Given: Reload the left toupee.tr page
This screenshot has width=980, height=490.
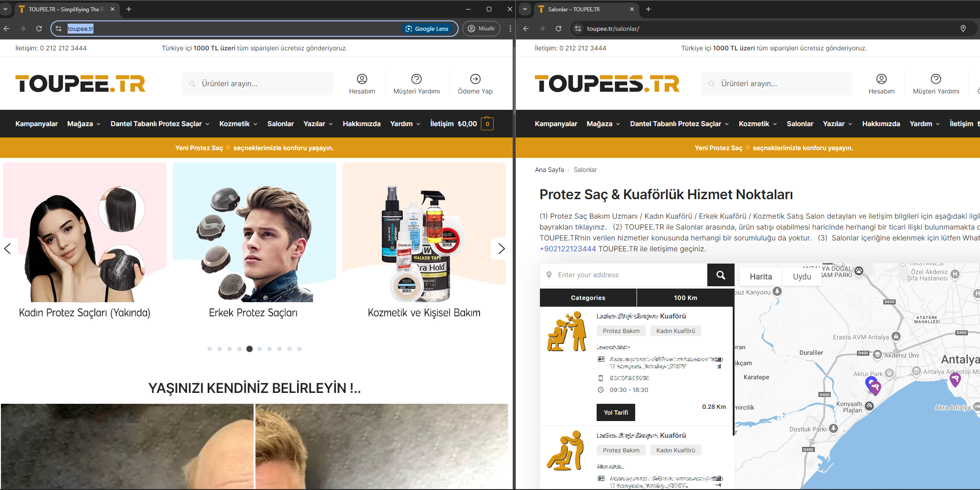Looking at the screenshot, I should [x=39, y=29].
